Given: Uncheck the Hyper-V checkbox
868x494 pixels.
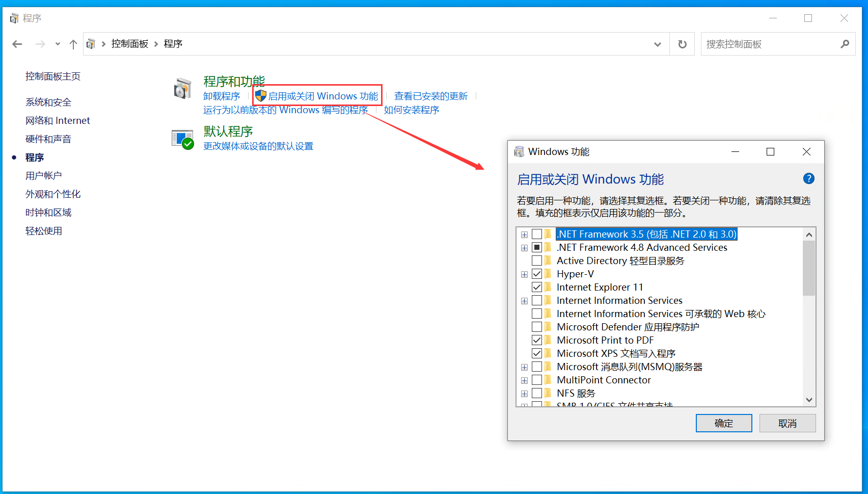Looking at the screenshot, I should click(x=537, y=274).
